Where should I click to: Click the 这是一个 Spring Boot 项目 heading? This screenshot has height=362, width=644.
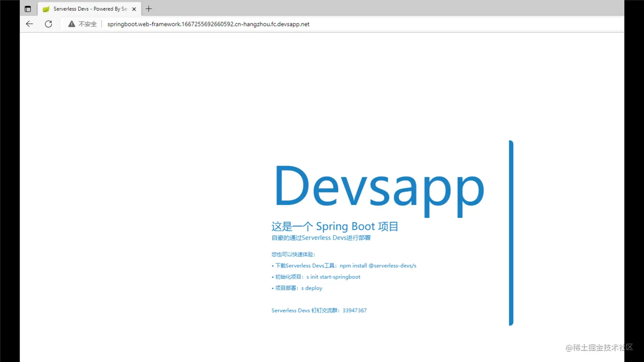click(x=335, y=226)
